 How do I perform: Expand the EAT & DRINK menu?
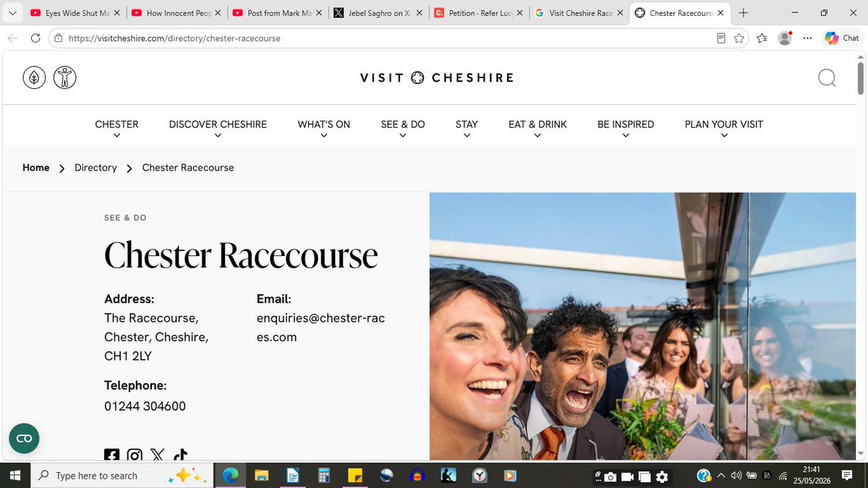click(537, 129)
